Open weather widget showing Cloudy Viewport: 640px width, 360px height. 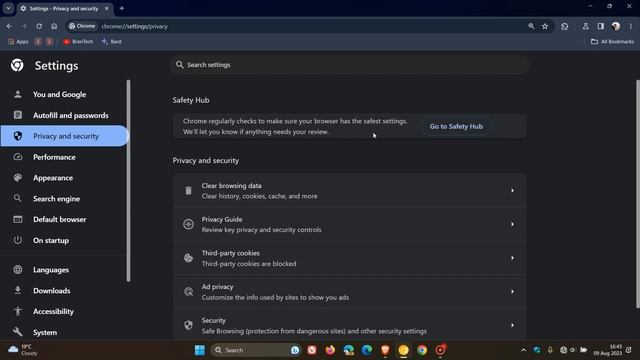pos(23,350)
